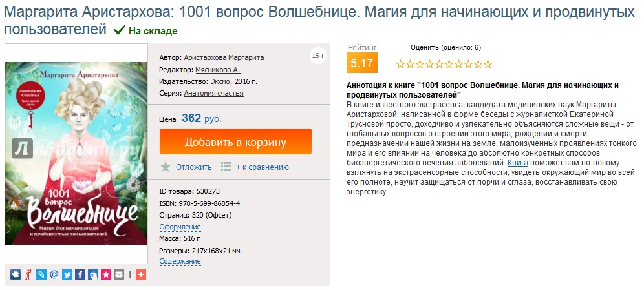
Task: Expand the Оформление details
Action: [180, 227]
